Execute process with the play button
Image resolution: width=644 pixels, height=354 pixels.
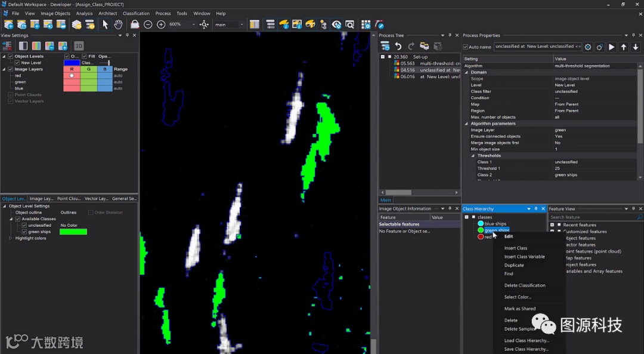pos(612,47)
